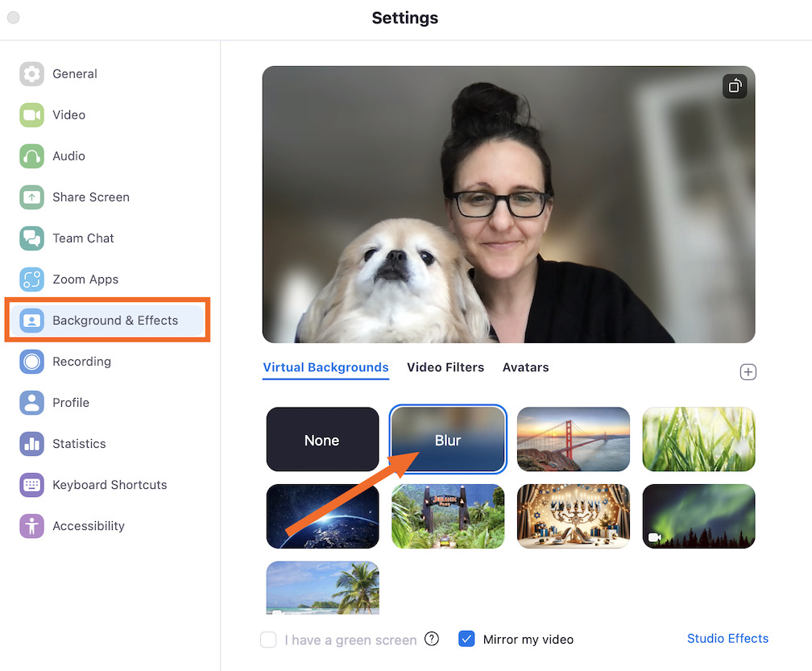Image resolution: width=812 pixels, height=671 pixels.
Task: Click the Recording icon in sidebar
Action: point(31,362)
